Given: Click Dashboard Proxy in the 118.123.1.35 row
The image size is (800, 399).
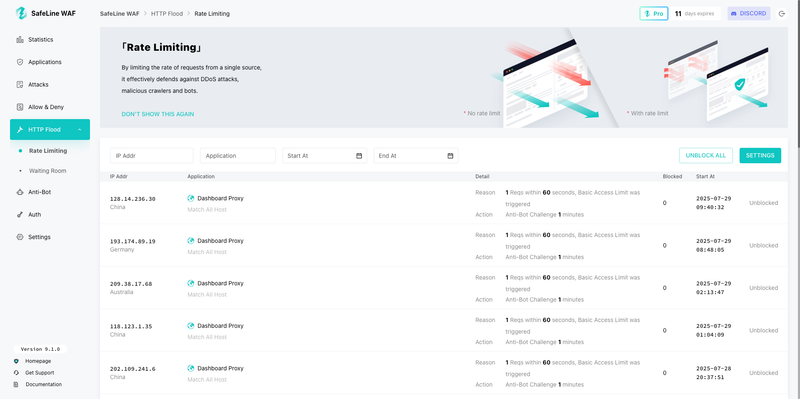Looking at the screenshot, I should click(x=220, y=326).
